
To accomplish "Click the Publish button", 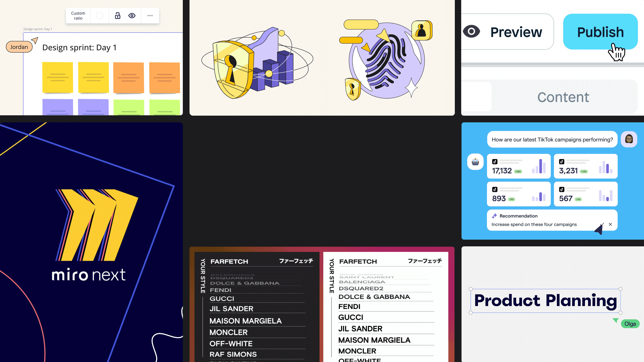I will [600, 32].
